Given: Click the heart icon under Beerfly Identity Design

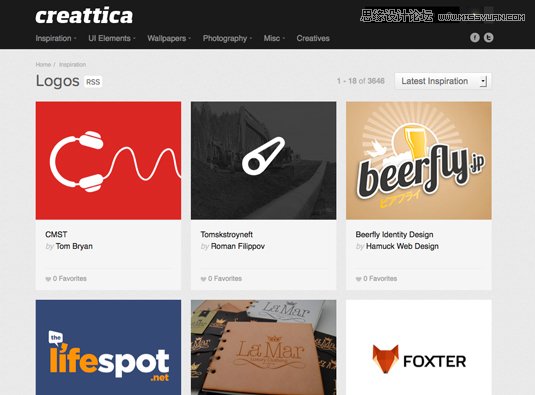Looking at the screenshot, I should (358, 279).
